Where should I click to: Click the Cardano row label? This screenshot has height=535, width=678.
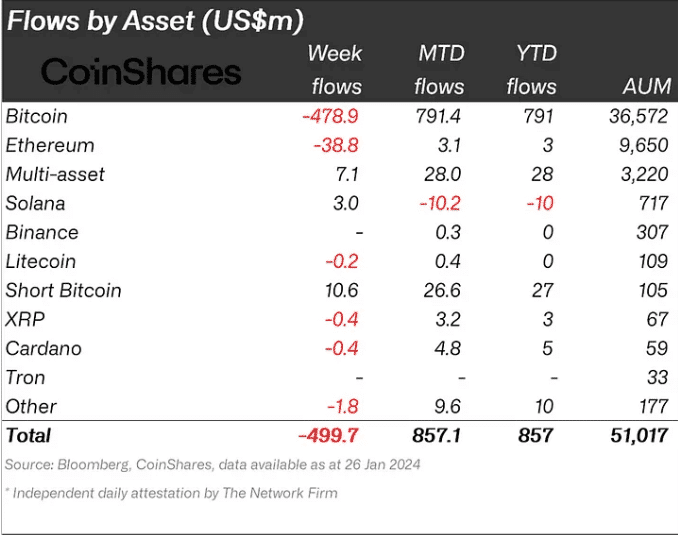click(43, 348)
